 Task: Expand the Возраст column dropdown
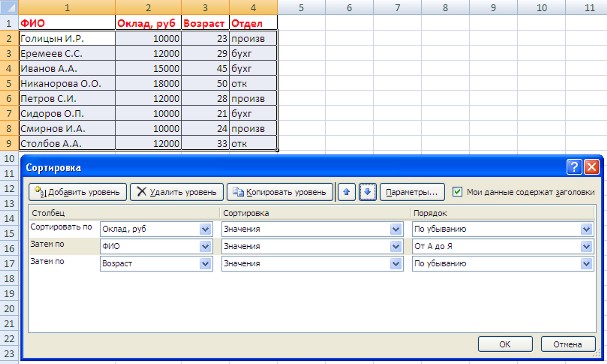coord(206,264)
